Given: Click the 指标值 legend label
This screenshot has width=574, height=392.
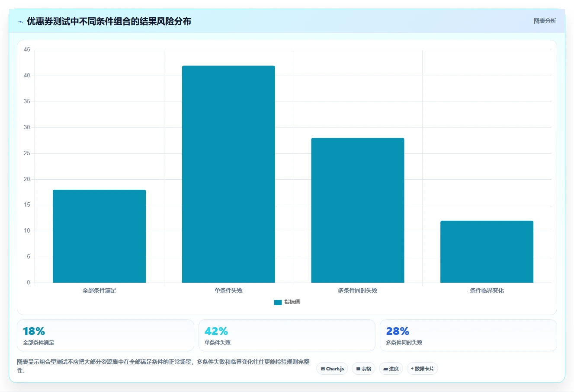Looking at the screenshot, I should pos(292,302).
